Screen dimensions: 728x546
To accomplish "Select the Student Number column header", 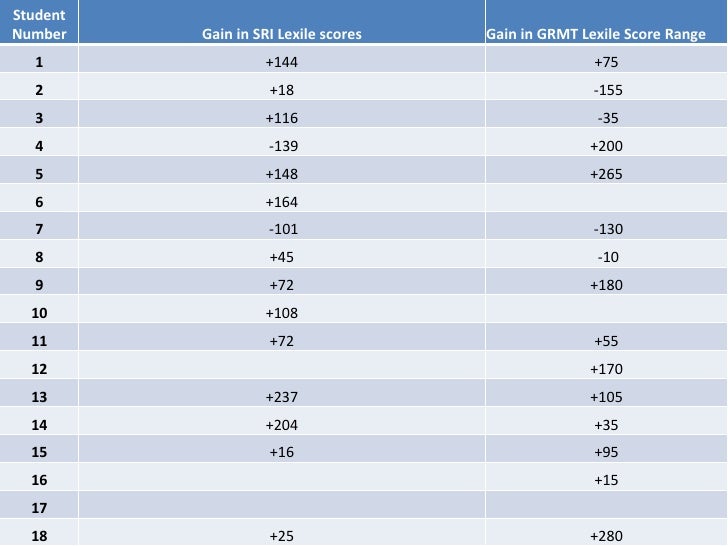I will pyautogui.click(x=39, y=22).
